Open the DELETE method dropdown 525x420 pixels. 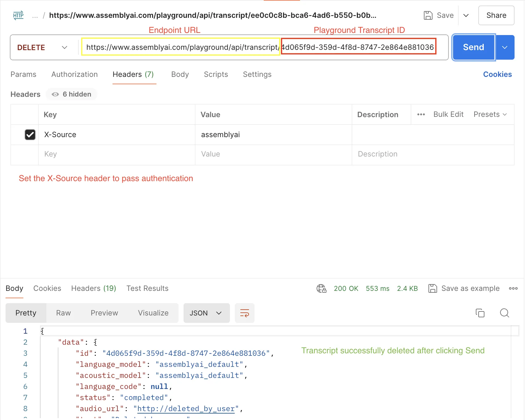[x=42, y=47]
